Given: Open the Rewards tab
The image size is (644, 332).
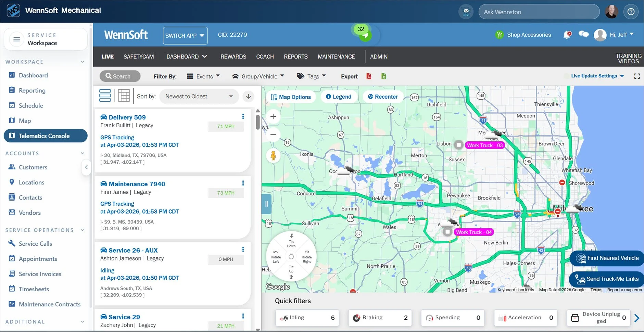Looking at the screenshot, I should click(x=233, y=56).
